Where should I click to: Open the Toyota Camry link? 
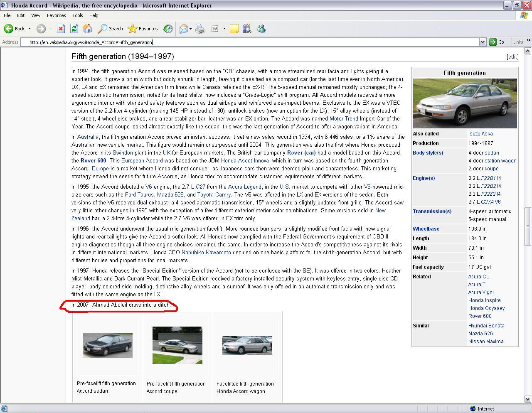click(x=214, y=195)
